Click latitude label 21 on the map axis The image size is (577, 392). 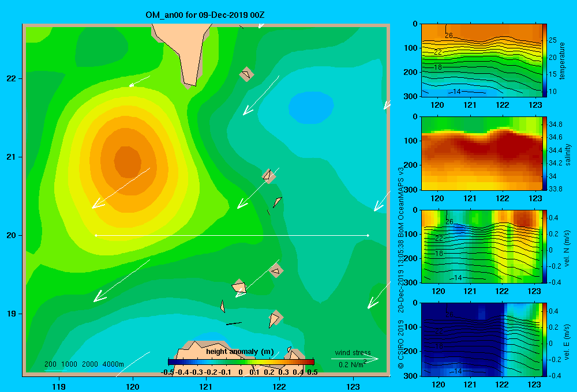click(12, 157)
